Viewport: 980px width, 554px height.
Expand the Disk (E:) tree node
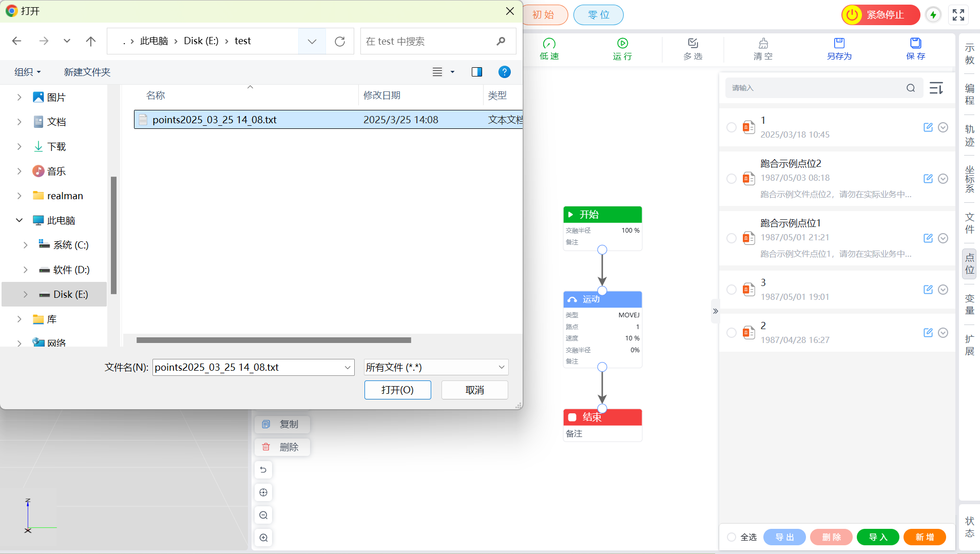click(x=26, y=295)
